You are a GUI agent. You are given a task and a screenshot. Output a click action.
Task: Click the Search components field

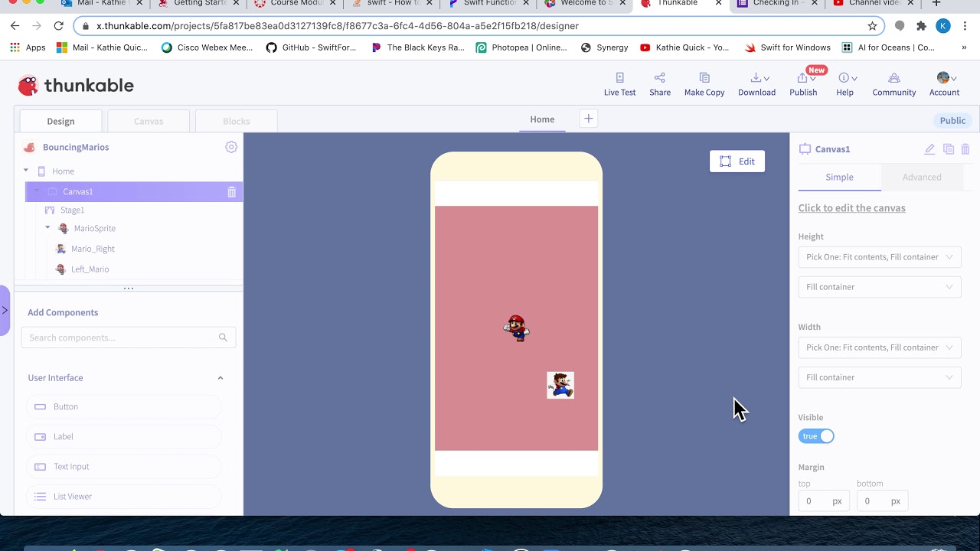click(129, 337)
